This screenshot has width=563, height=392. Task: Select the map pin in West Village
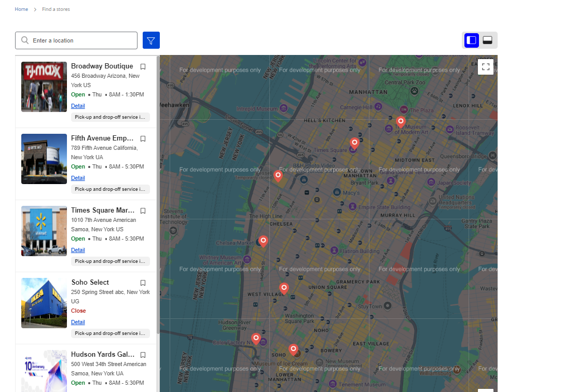click(x=284, y=288)
